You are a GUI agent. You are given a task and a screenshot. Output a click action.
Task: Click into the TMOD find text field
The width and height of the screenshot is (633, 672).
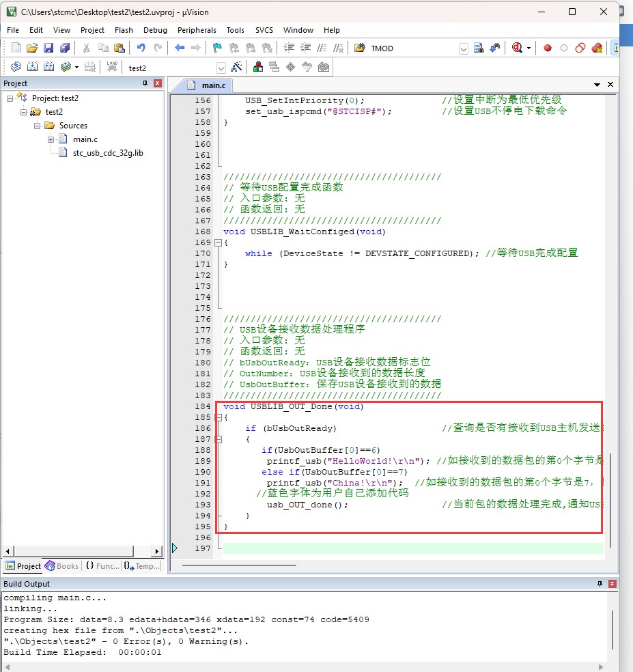point(413,48)
